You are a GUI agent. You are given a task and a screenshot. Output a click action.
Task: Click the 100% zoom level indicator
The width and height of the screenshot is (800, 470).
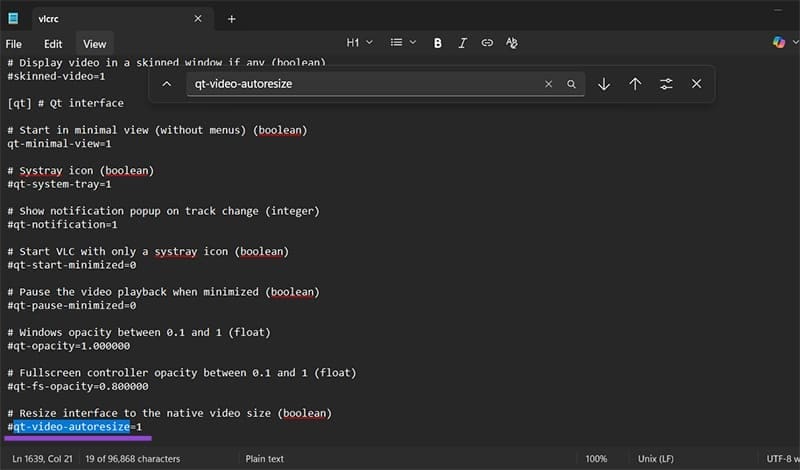pos(597,459)
